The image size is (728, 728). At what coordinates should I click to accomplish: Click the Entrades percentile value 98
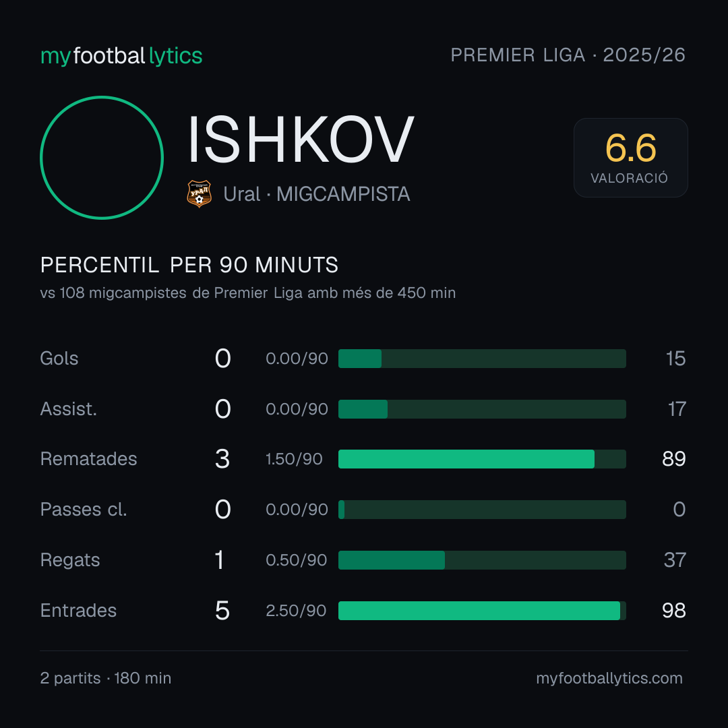(x=673, y=611)
